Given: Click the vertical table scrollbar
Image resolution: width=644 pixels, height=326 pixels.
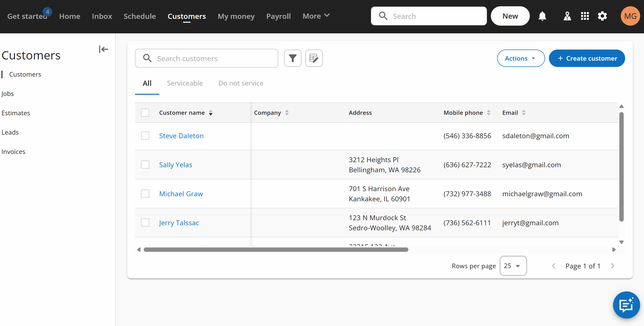Looking at the screenshot, I should tap(621, 167).
